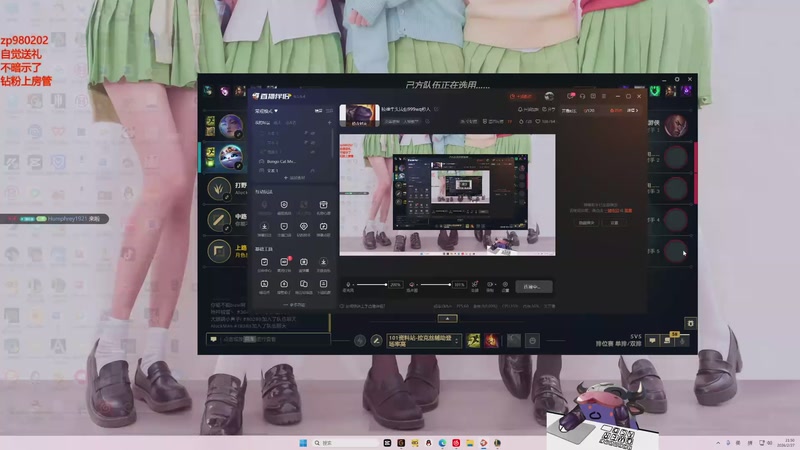The height and width of the screenshot is (450, 800).
Task: Open the hamburger menu in streaming app
Action: [604, 96]
